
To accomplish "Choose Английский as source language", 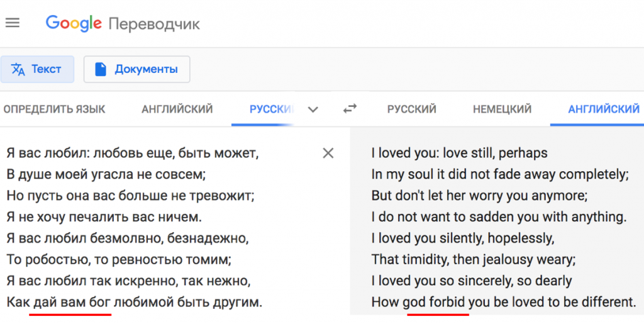I will [x=177, y=109].
